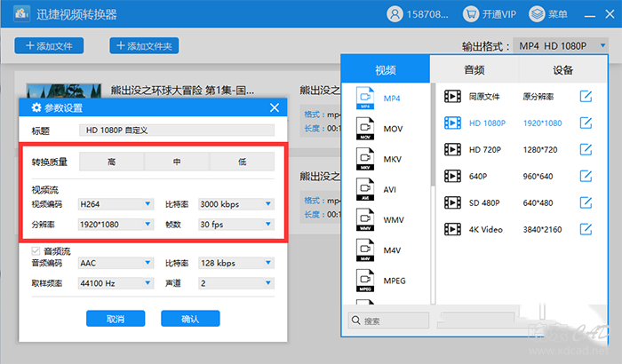Click film icon beside 4K Video
Viewport: 622px width, 364px height.
452,229
